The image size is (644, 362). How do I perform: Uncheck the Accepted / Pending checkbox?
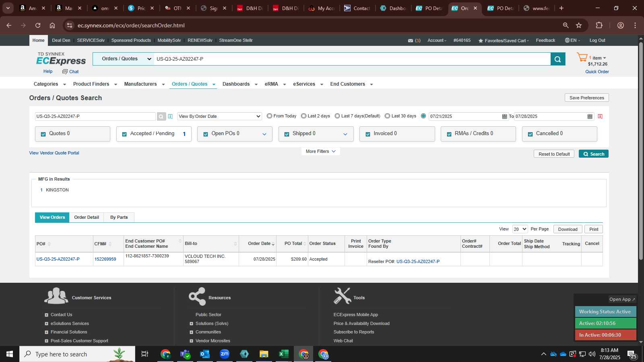124,134
